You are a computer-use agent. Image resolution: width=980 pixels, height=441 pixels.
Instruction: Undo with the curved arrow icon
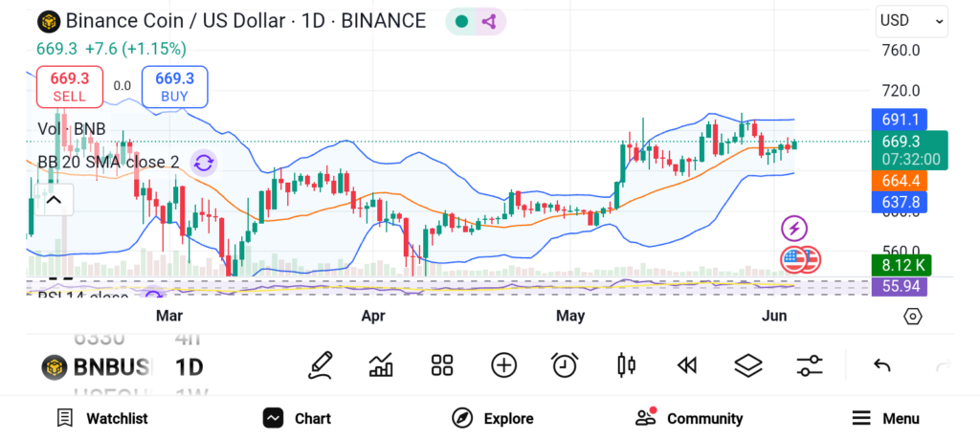click(881, 365)
